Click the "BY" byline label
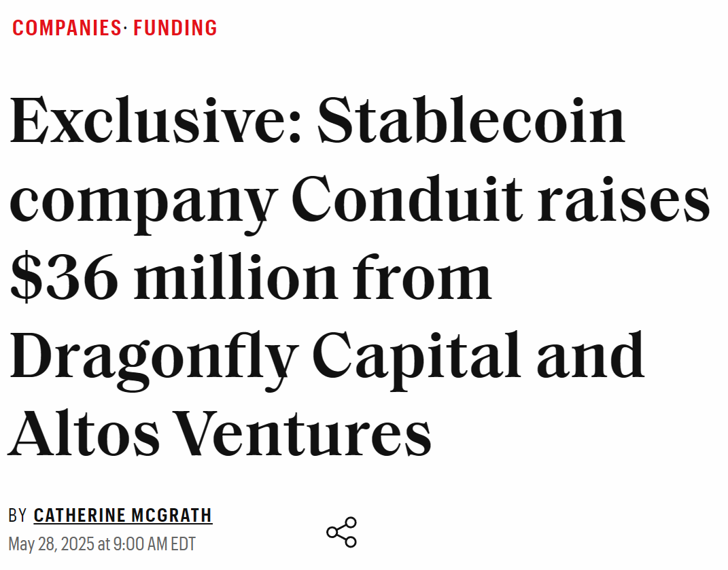This screenshot has height=570, width=728. pos(17,516)
